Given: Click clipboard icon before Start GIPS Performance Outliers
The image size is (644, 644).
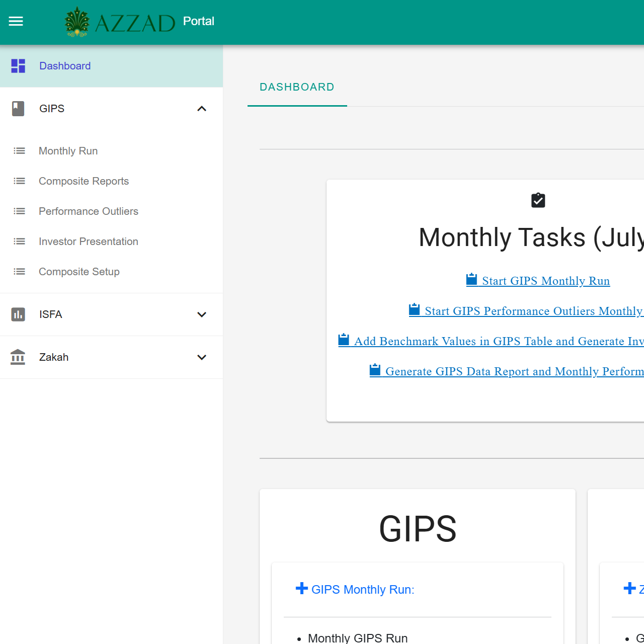Looking at the screenshot, I should tap(414, 310).
